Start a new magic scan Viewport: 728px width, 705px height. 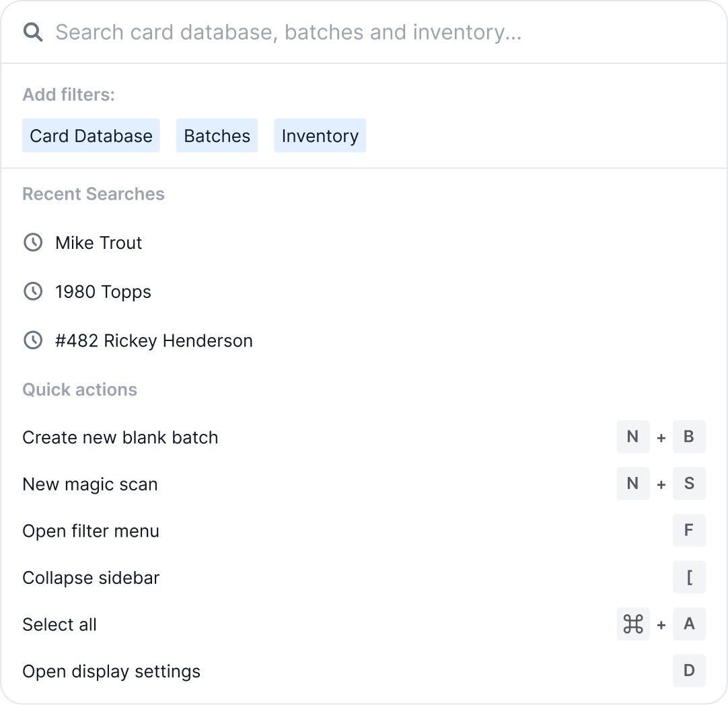[89, 484]
